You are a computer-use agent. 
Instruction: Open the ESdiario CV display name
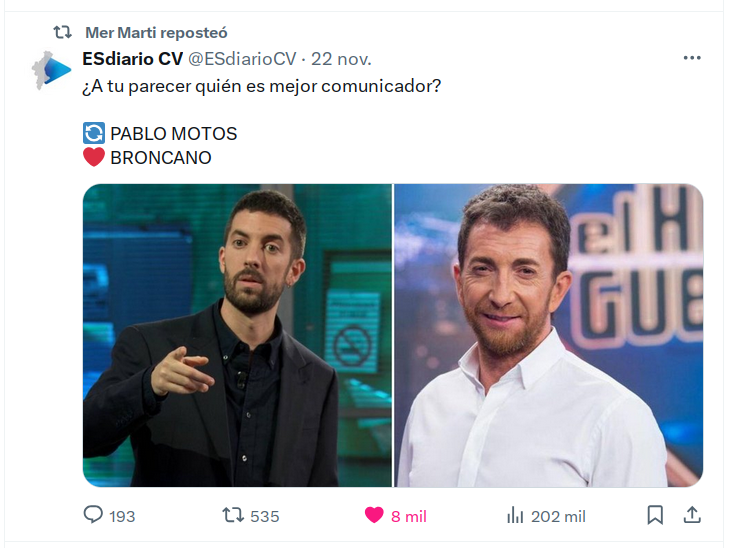tap(133, 59)
